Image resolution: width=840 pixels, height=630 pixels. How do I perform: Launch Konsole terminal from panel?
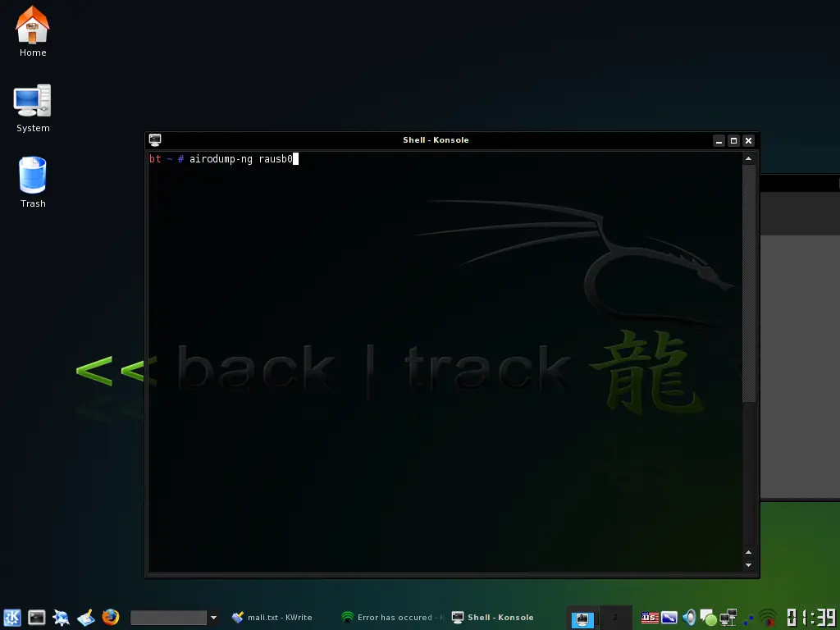point(36,617)
